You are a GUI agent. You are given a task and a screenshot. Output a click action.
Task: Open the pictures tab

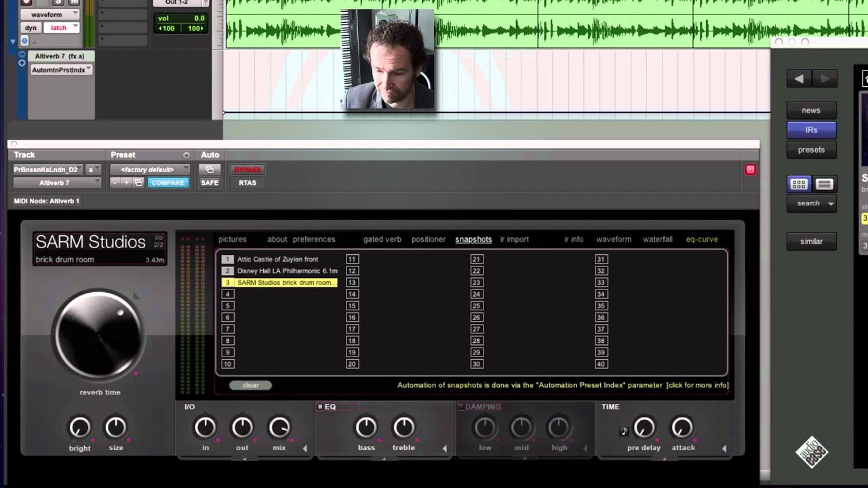tap(233, 239)
